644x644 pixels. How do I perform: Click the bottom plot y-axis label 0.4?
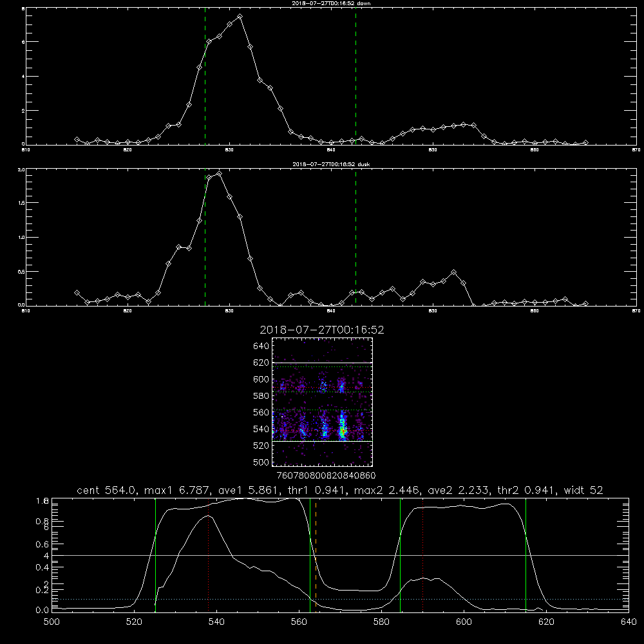coord(43,567)
